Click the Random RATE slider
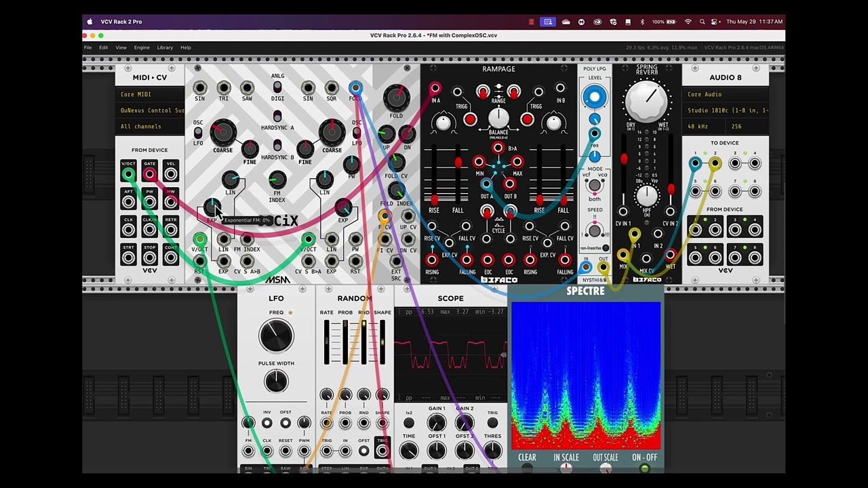 click(326, 342)
